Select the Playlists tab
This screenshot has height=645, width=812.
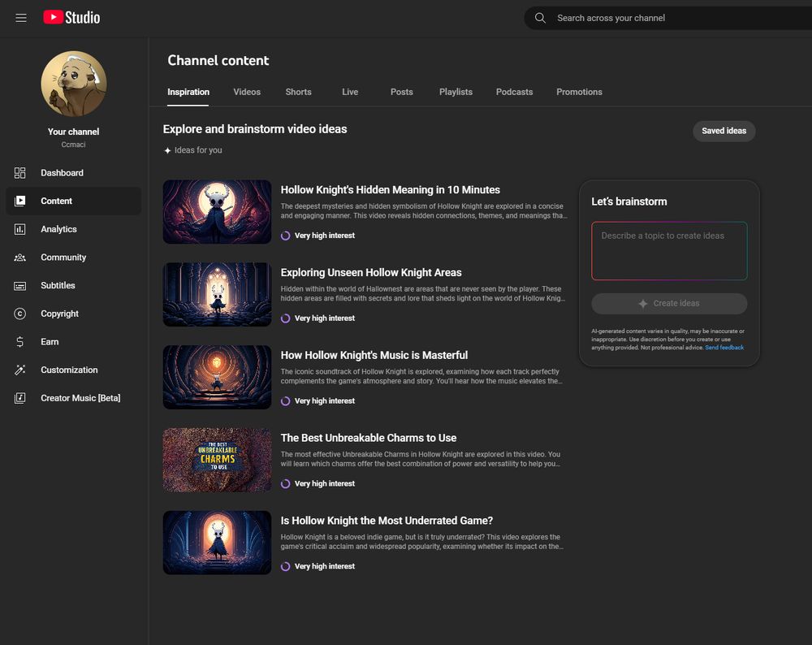point(456,92)
